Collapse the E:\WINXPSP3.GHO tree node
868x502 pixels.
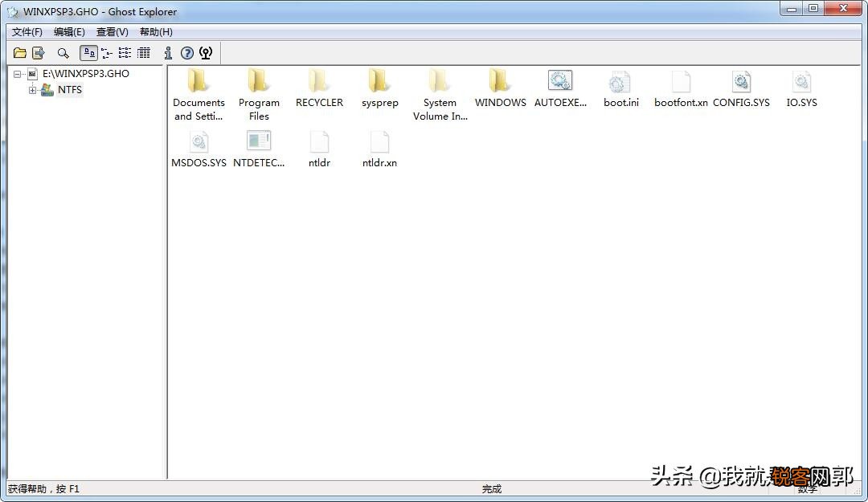17,74
